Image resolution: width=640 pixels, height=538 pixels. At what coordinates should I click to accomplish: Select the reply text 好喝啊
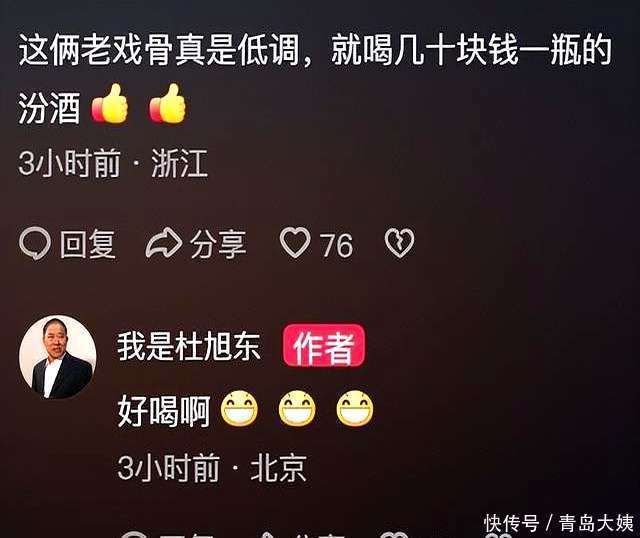tap(164, 411)
